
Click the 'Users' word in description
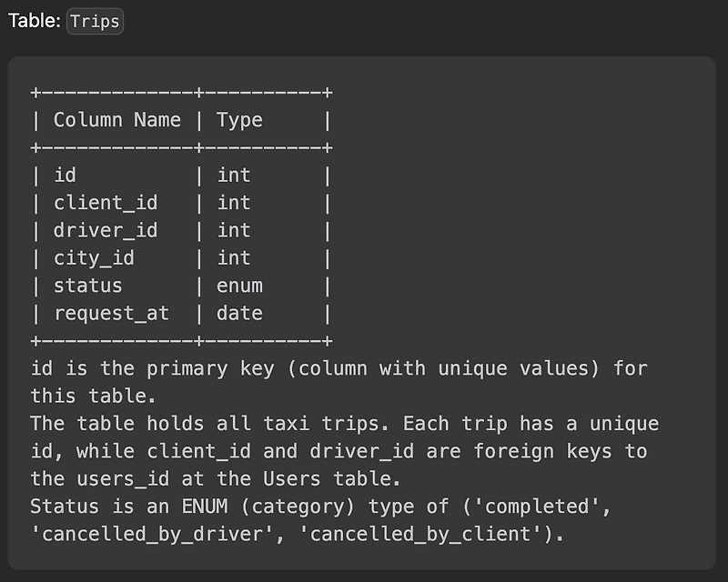291,479
